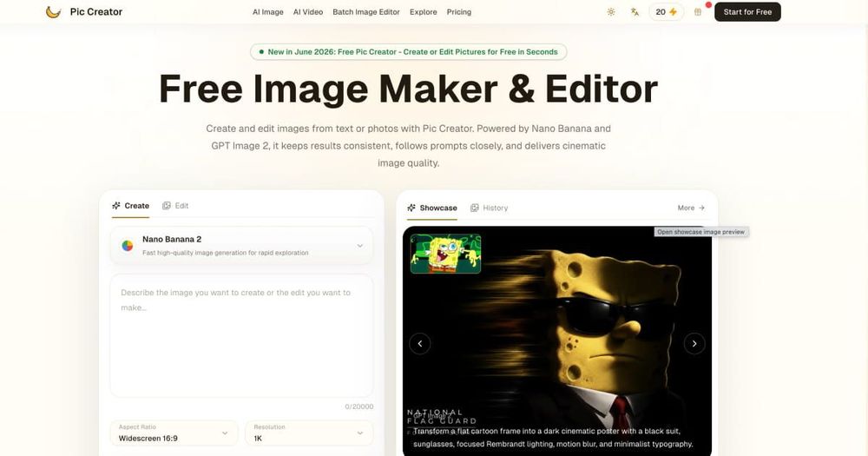Focus the image description prompt field
Viewport: 868px width, 456px height.
(x=241, y=335)
